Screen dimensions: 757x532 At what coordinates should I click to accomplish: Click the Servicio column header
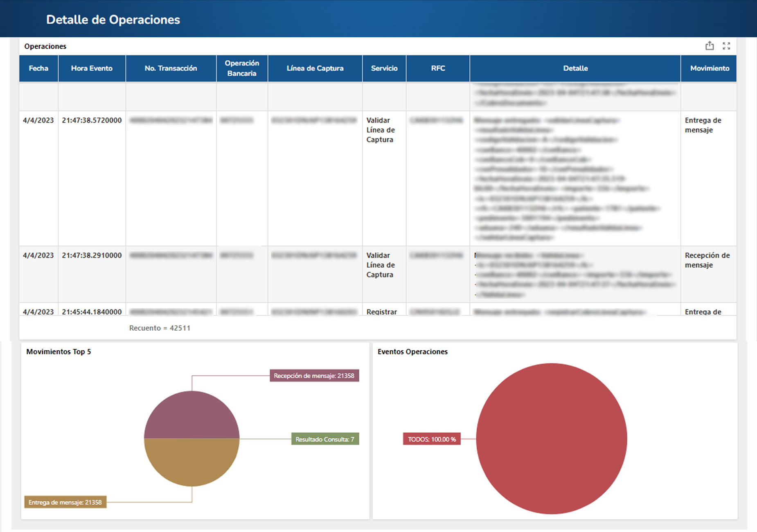tap(384, 68)
